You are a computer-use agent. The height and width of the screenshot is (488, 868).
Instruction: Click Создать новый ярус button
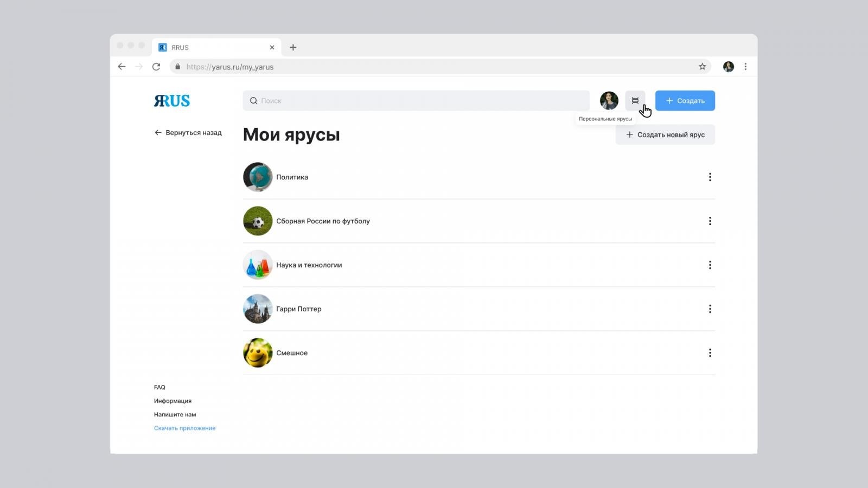pos(665,134)
